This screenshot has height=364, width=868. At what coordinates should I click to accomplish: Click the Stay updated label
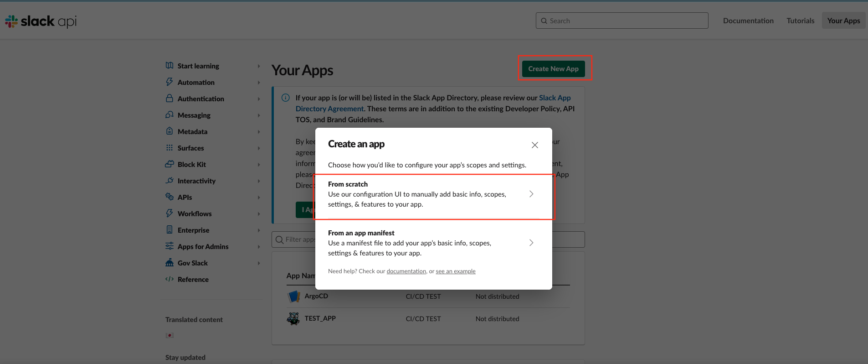[x=185, y=357]
